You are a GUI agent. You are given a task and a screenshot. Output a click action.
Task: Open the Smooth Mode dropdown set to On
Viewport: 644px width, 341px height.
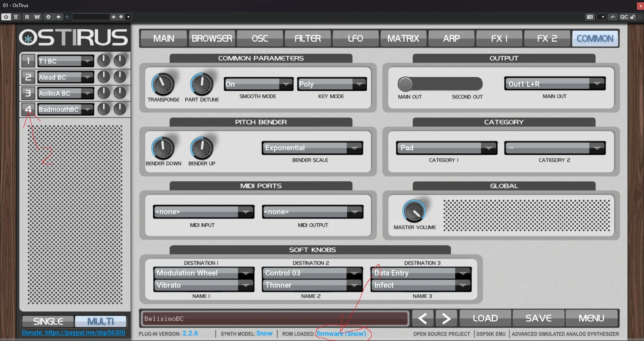click(259, 84)
